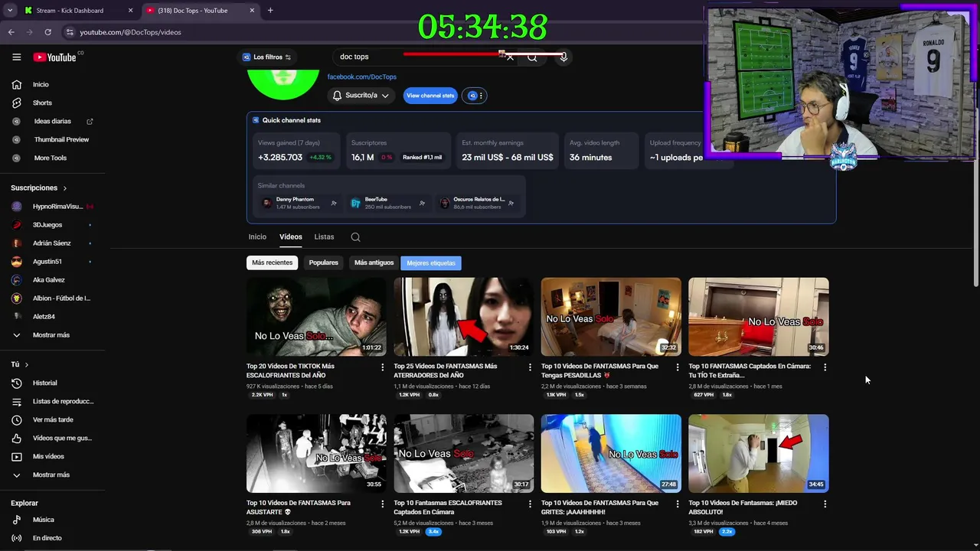Expand Mostrar más under Tú
The height and width of the screenshot is (551, 980).
click(51, 474)
